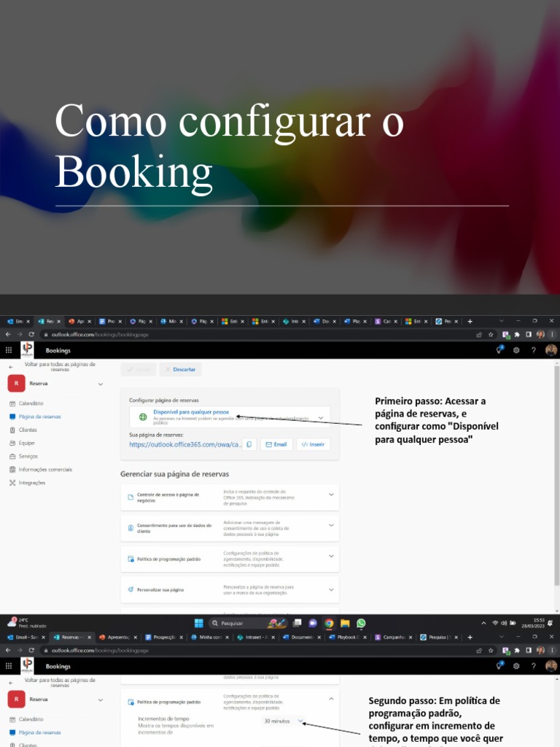This screenshot has height=747, width=560.
Task: Open the weather widget showing 24°C
Action: tap(27, 623)
